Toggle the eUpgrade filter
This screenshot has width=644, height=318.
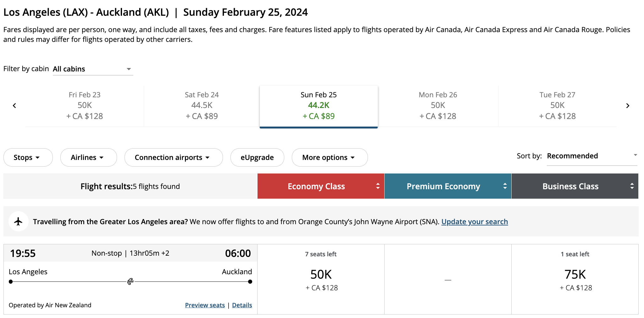tap(257, 157)
